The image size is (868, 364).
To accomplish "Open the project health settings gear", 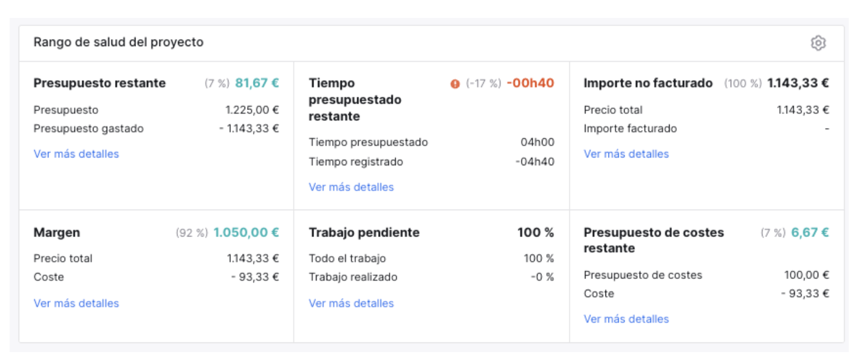I will pyautogui.click(x=818, y=43).
